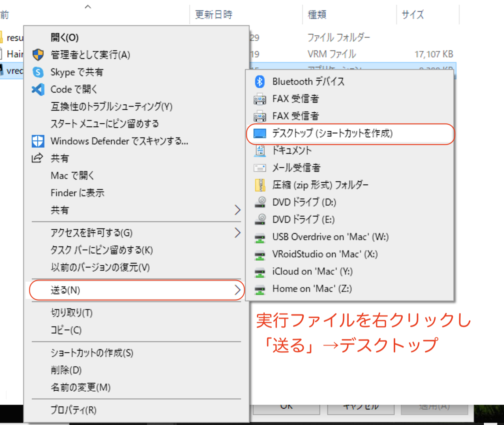Screen dimensions: 504x425
Task: Expand the アクセスを許可する submenu arrow
Action: point(237,233)
